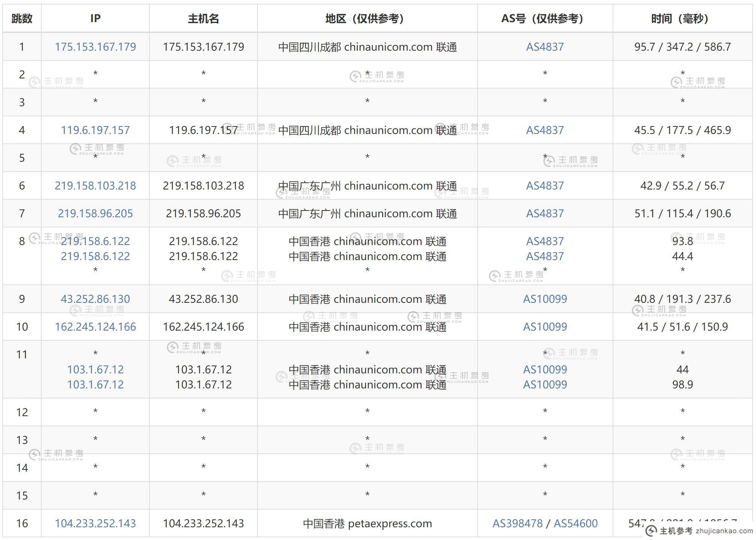Select hostname cell 219.158.96.205
This screenshot has height=540, width=756.
click(x=203, y=214)
